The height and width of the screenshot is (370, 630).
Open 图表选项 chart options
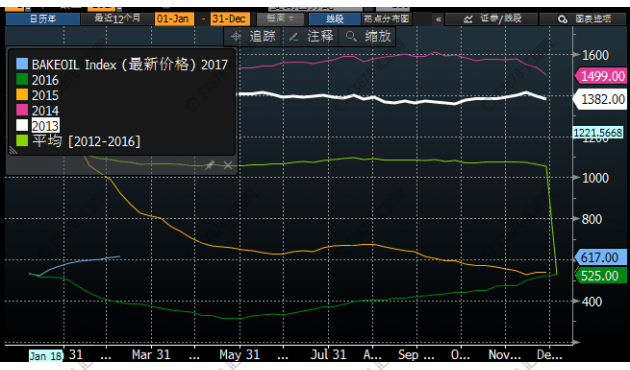tap(583, 19)
